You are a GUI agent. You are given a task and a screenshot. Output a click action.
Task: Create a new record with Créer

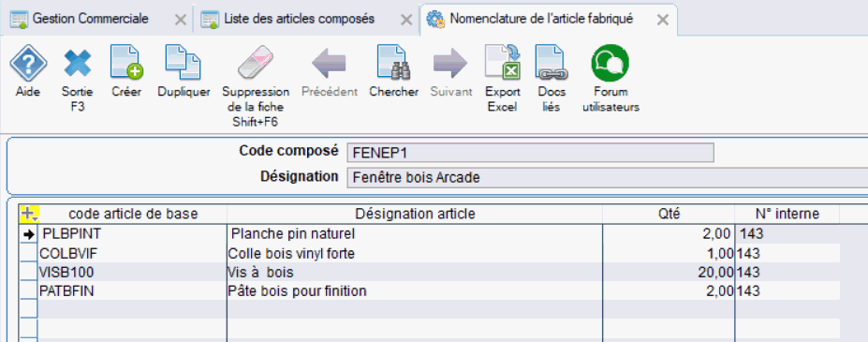(x=126, y=62)
